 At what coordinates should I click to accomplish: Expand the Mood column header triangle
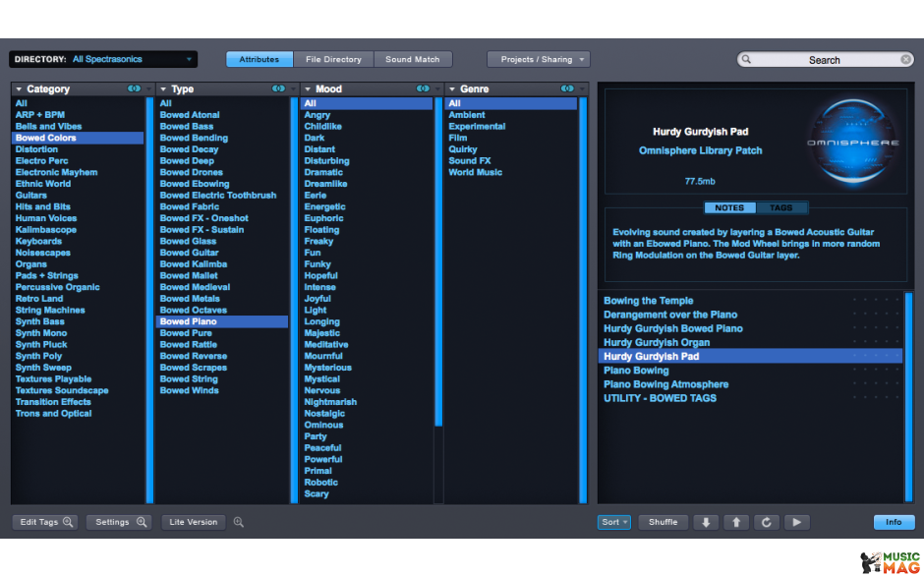click(308, 89)
